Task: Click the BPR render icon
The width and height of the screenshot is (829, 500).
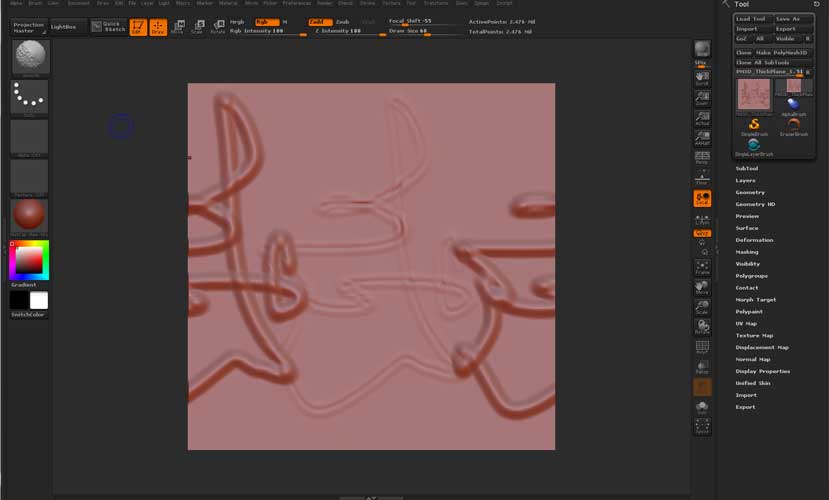Action: pyautogui.click(x=702, y=50)
